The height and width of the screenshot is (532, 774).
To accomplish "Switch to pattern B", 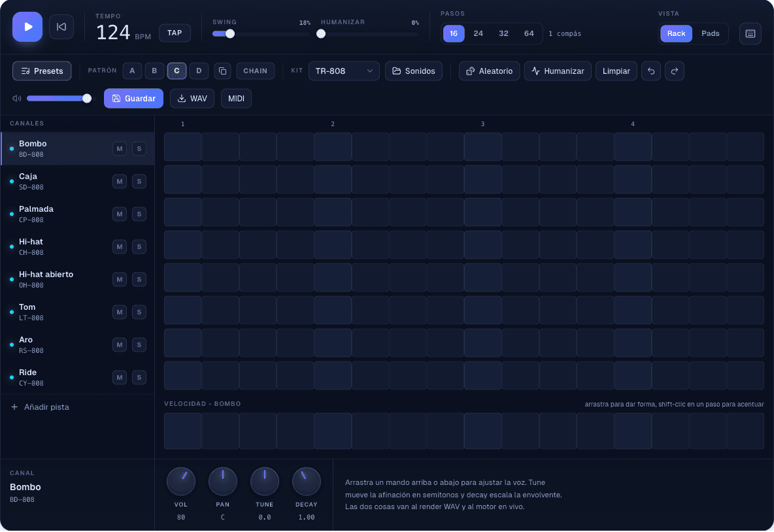I will (x=154, y=71).
